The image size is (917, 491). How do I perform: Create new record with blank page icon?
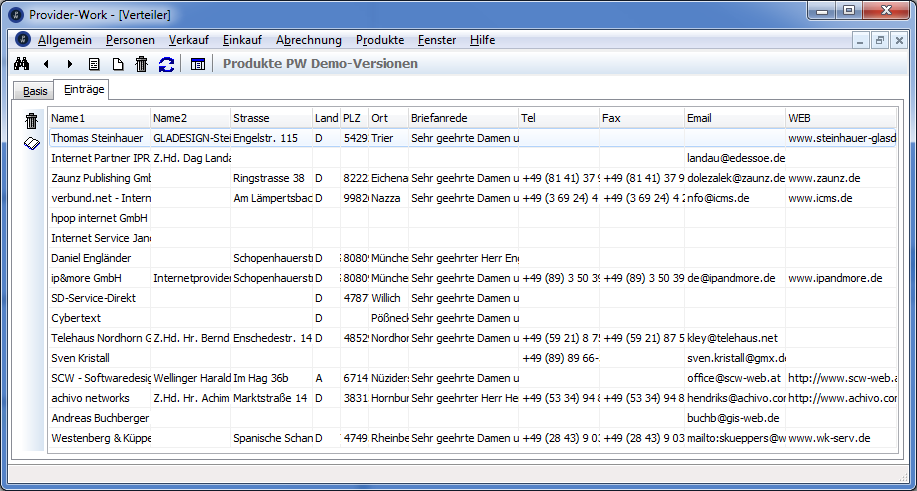point(118,64)
